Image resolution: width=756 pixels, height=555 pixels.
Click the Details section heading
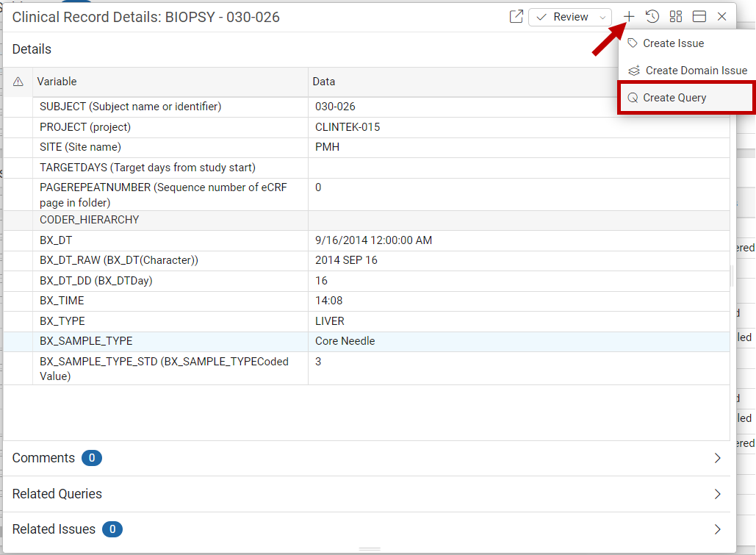point(32,49)
